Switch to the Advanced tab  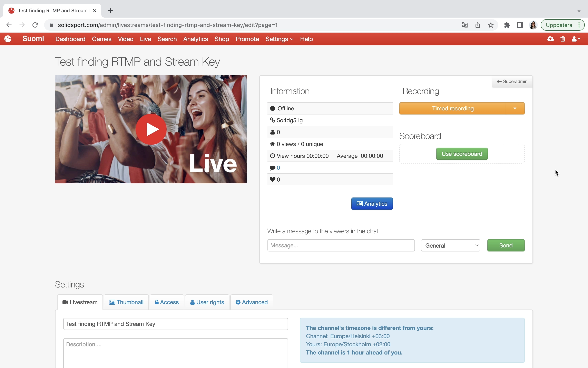[x=252, y=302]
